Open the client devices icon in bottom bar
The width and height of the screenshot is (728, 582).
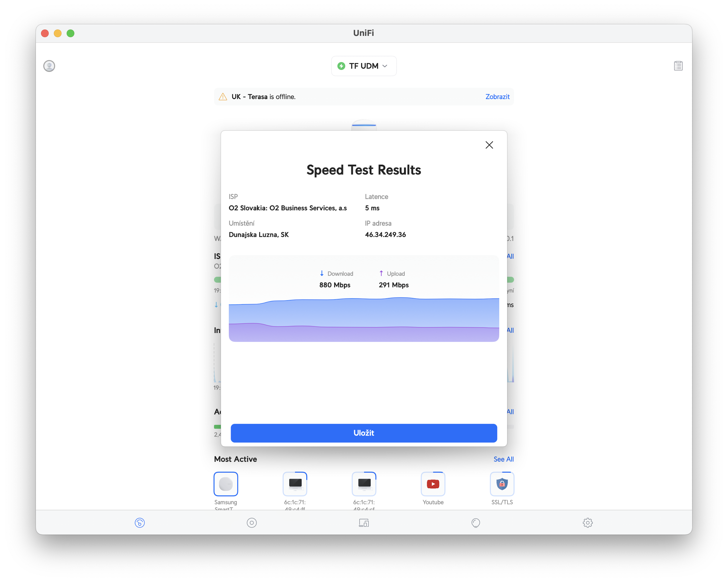pyautogui.click(x=364, y=523)
